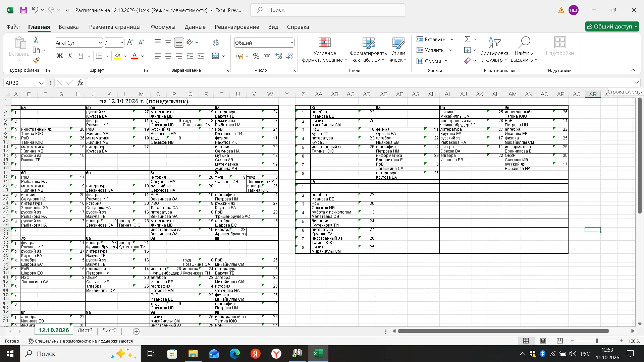Apply percent style to cells
644x362 pixels.
(x=256, y=56)
